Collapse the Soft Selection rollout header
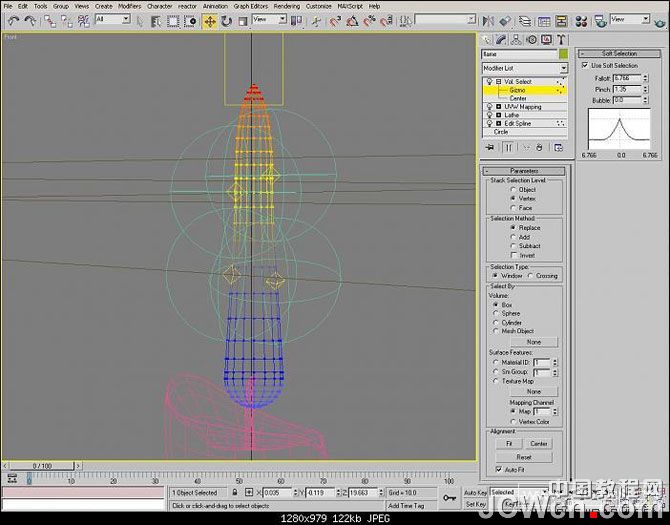The image size is (670, 525). pos(619,53)
